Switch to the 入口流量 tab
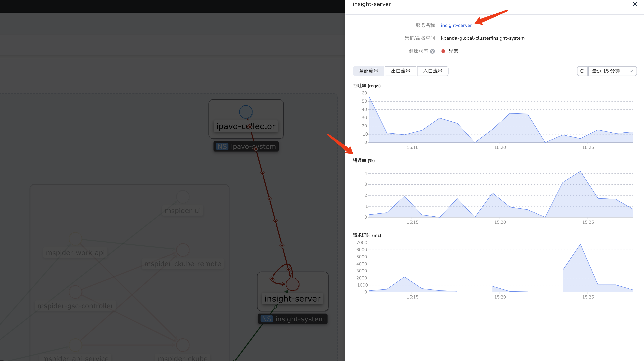644x361 pixels. [x=432, y=71]
